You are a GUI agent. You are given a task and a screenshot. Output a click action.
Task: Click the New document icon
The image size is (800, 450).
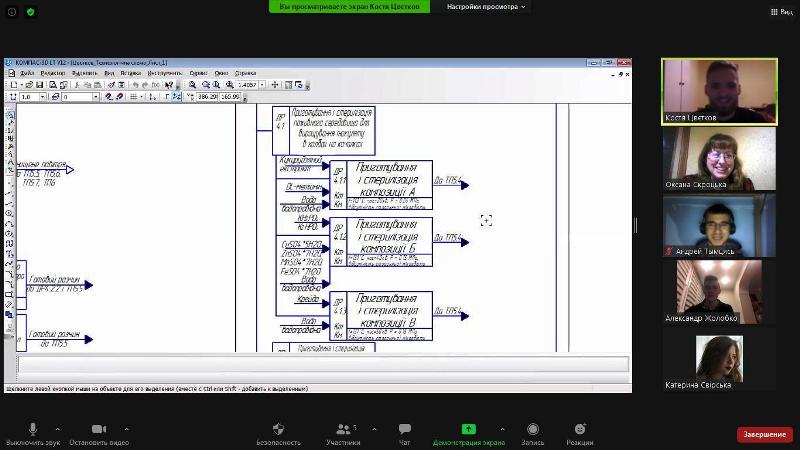click(12, 85)
